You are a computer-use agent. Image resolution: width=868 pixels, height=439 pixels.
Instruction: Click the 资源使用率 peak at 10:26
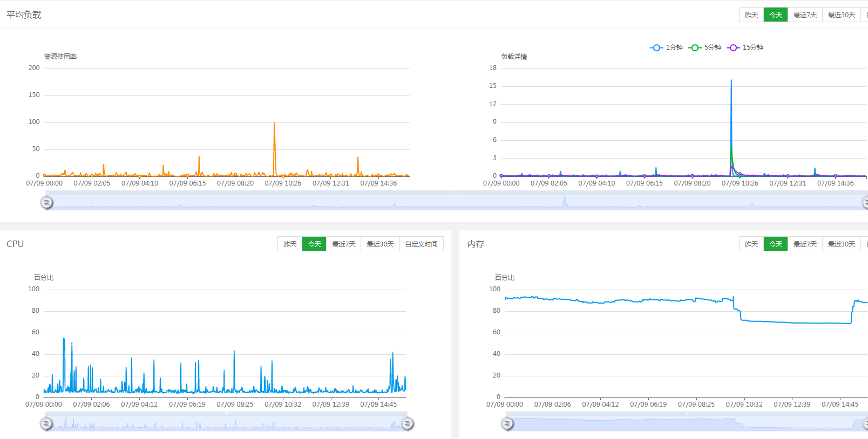click(274, 124)
